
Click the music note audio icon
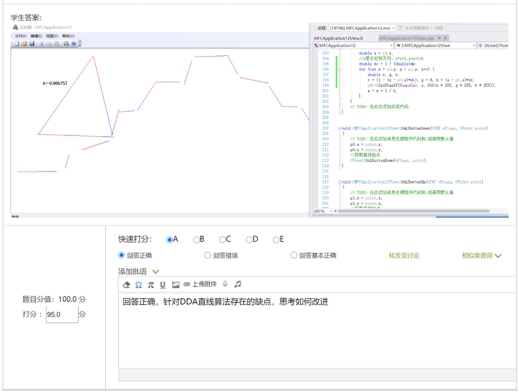click(238, 284)
